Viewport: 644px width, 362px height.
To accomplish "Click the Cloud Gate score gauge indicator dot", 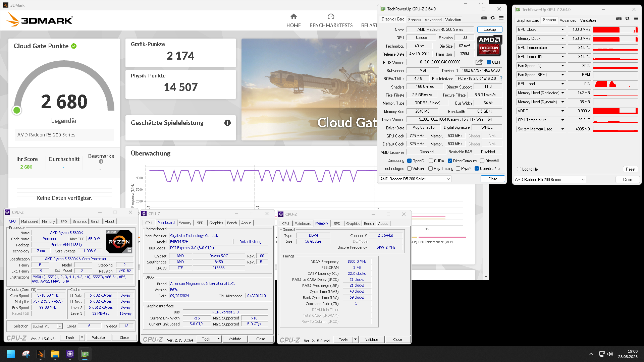I will click(x=17, y=110).
